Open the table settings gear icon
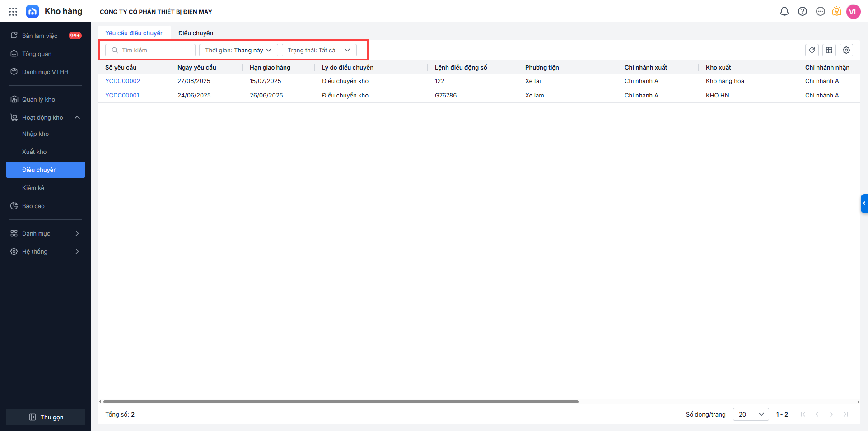868x431 pixels. coord(846,50)
